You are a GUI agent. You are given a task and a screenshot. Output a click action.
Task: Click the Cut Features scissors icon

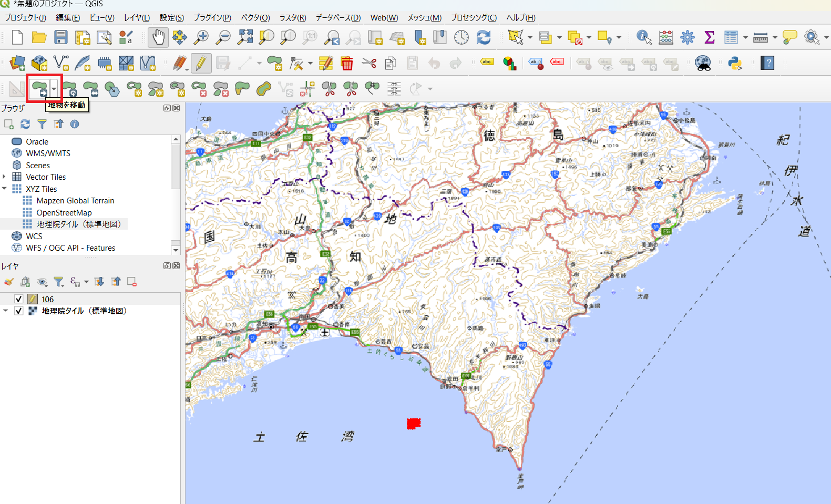coord(369,64)
